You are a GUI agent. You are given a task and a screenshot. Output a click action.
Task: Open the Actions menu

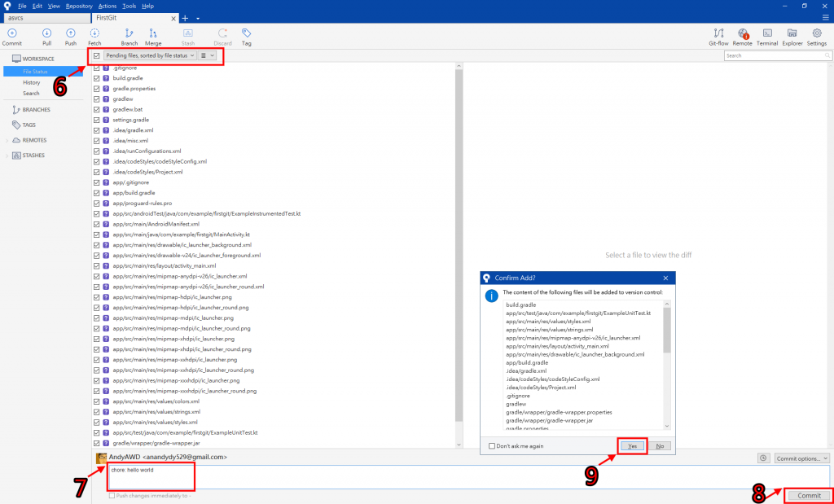point(108,6)
